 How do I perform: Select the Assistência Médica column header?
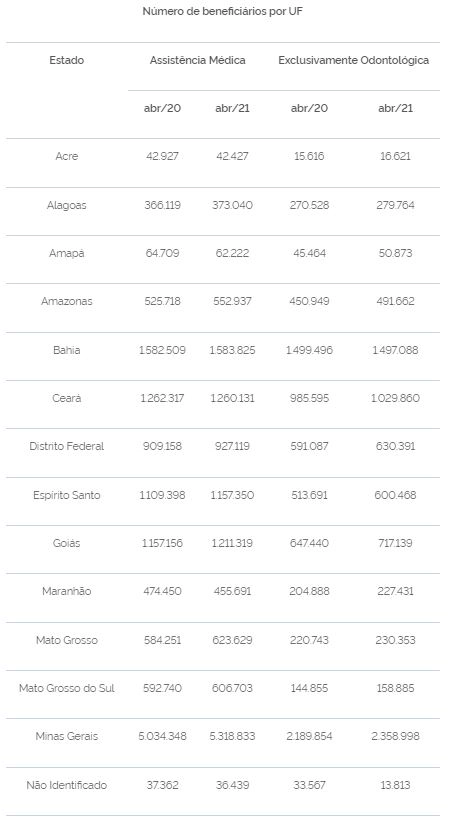point(198,61)
